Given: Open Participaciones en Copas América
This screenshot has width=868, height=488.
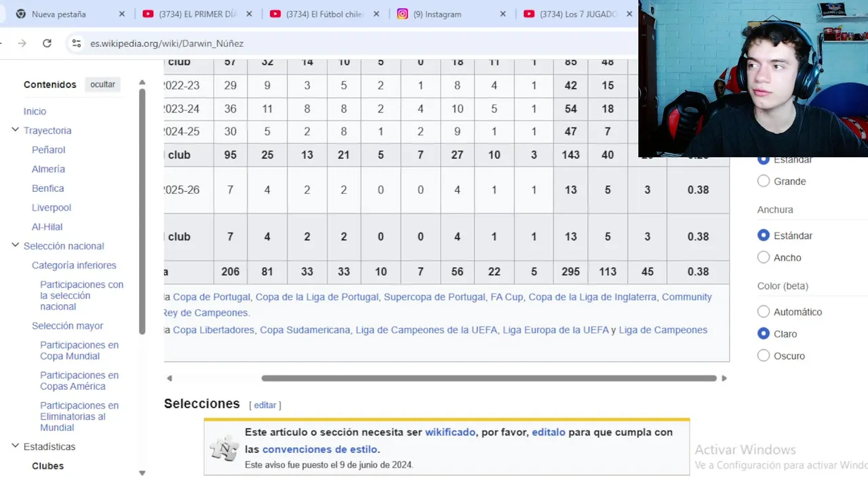Looking at the screenshot, I should click(79, 381).
